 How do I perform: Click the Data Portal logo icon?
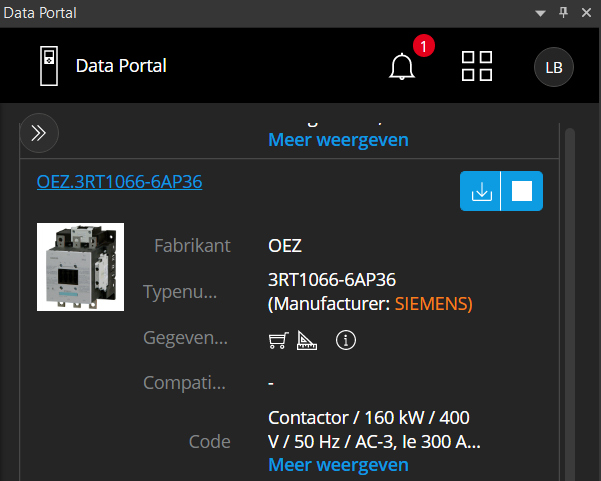[x=47, y=66]
